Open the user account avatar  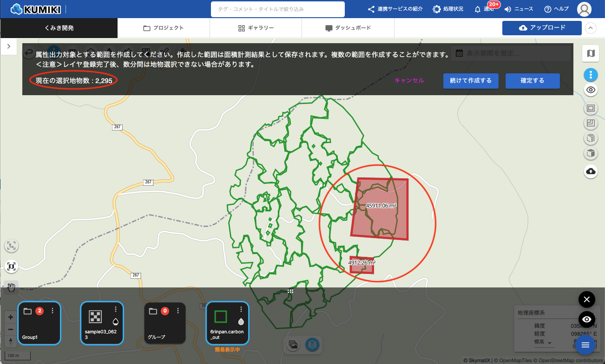coord(584,9)
